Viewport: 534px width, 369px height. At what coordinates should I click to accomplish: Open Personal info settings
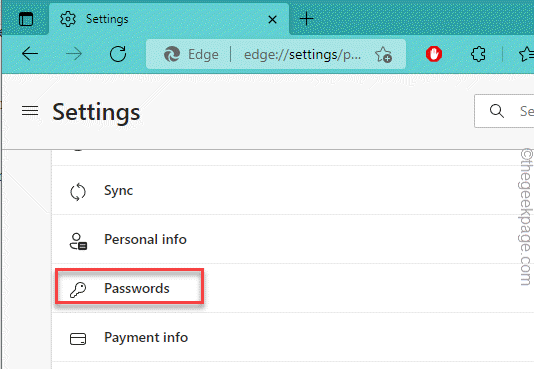[293, 239]
